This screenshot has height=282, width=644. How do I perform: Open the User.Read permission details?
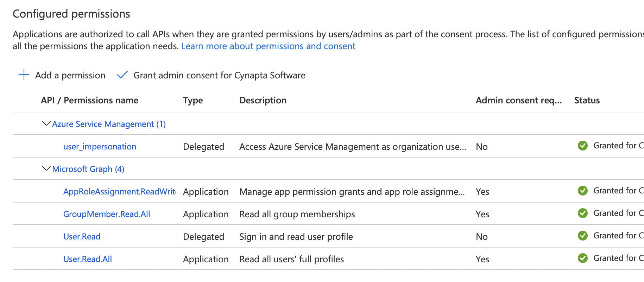point(82,237)
